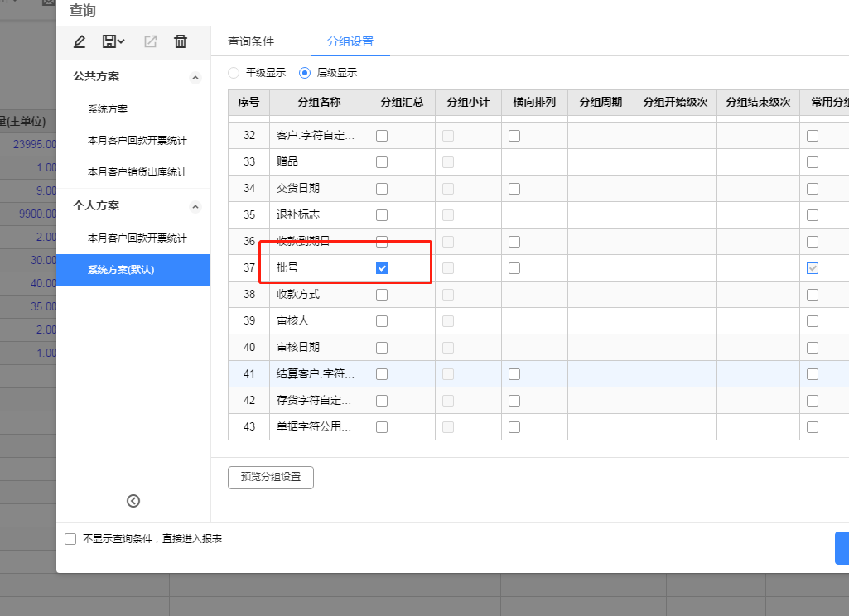Image resolution: width=849 pixels, height=616 pixels.
Task: Check 分组汇总 for 审核日期 row
Action: click(x=382, y=348)
